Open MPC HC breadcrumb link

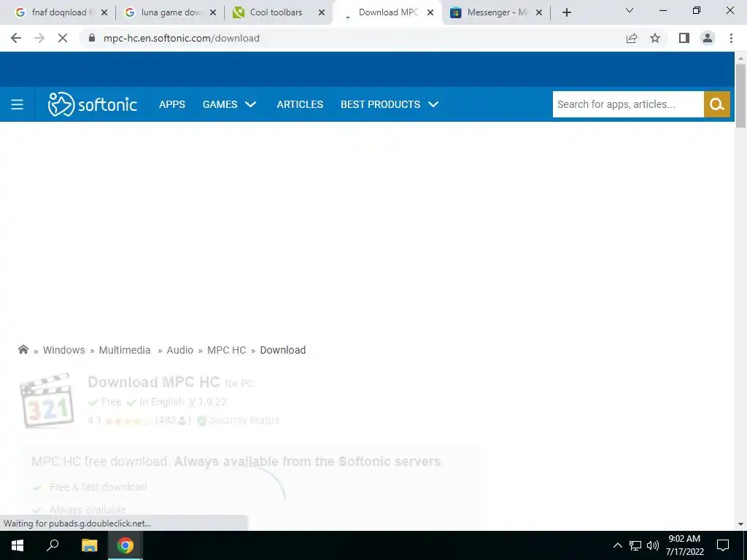[227, 350]
